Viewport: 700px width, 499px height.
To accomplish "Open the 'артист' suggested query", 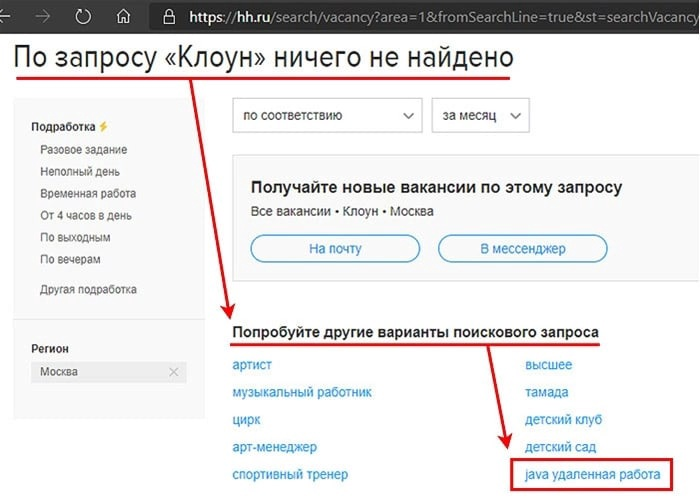I will (252, 365).
